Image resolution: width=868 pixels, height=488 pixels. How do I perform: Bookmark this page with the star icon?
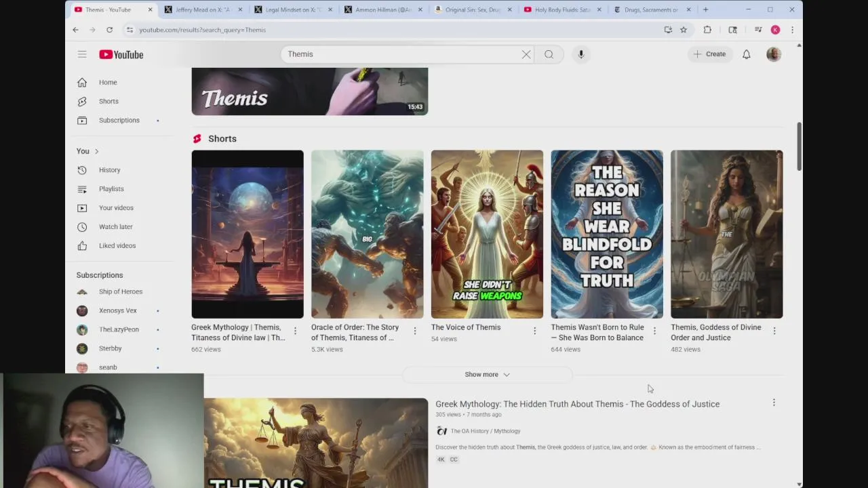pyautogui.click(x=684, y=30)
